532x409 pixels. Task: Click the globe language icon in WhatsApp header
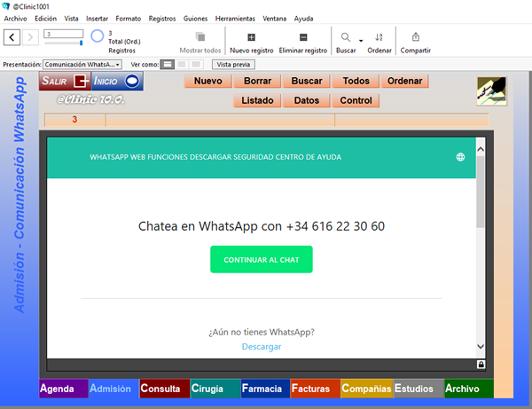click(x=460, y=157)
